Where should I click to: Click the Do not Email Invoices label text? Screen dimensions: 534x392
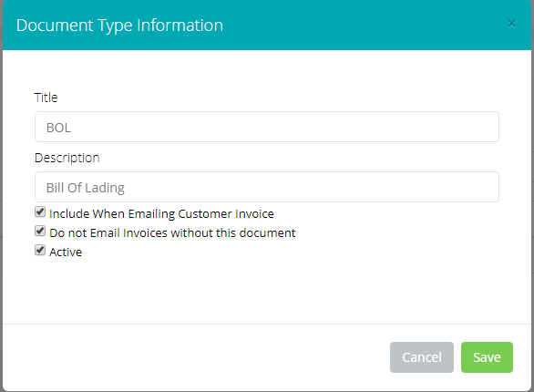172,233
